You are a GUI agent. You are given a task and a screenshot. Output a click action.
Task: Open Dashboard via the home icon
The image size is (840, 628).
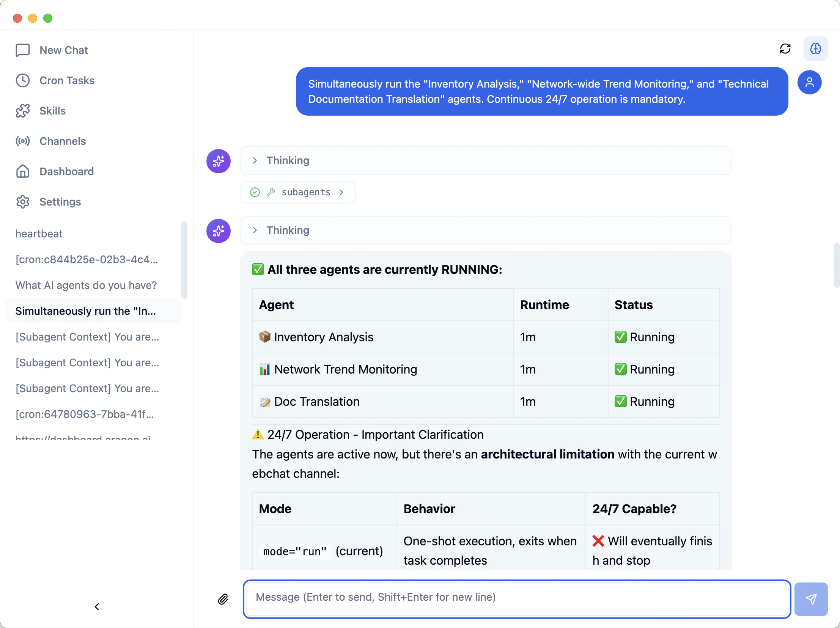[x=23, y=171]
